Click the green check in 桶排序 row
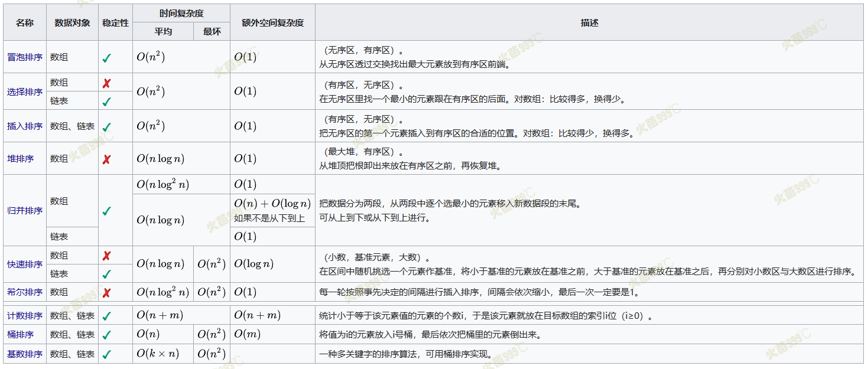Viewport: 868px width, 369px height. [x=106, y=335]
